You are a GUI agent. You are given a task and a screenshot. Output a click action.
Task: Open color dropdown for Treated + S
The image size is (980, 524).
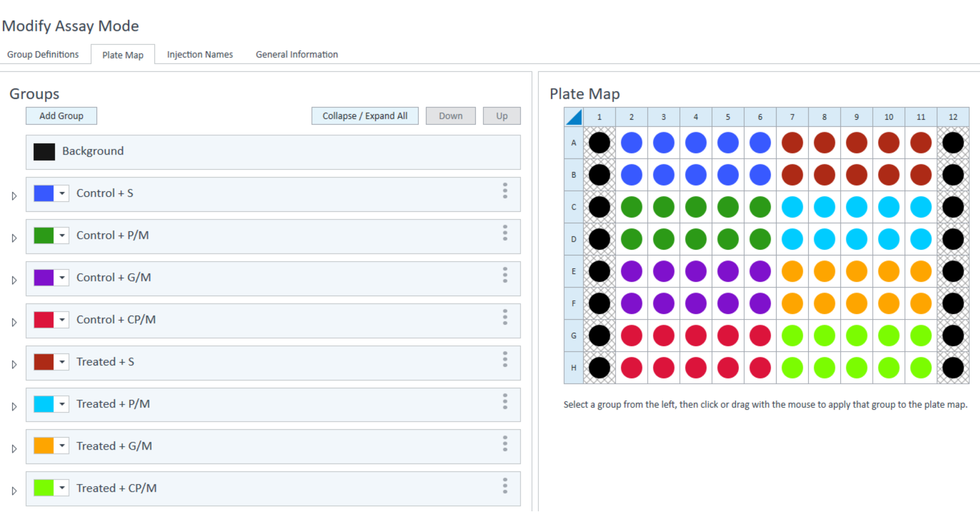pyautogui.click(x=62, y=362)
